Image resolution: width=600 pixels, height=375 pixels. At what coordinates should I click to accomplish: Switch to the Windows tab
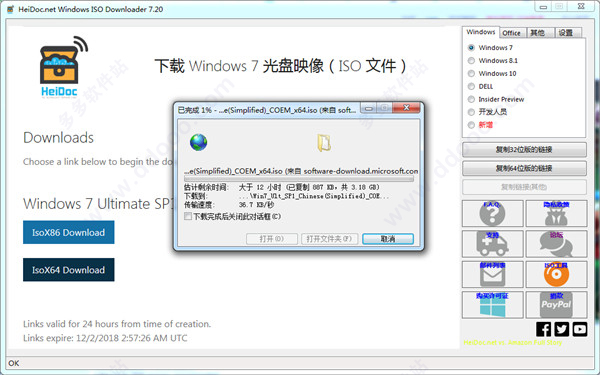pos(481,32)
